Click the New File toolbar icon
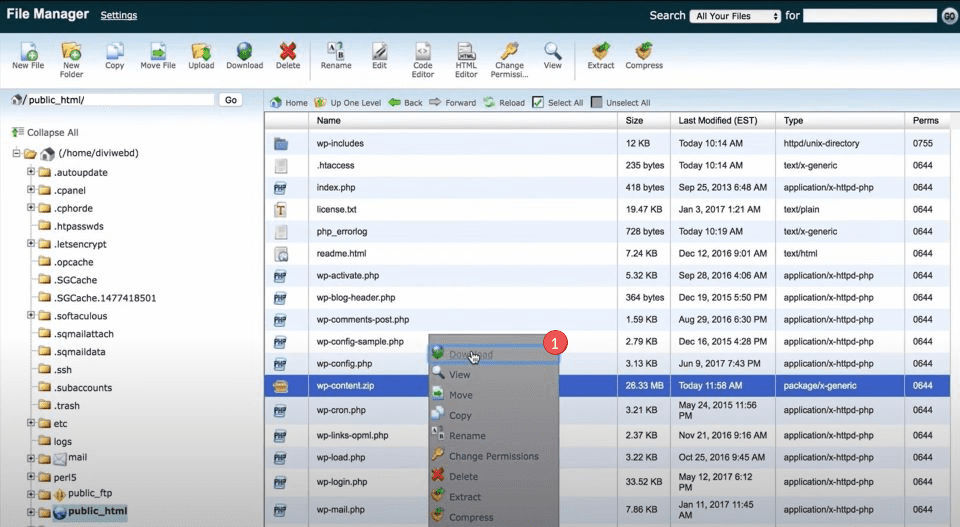Viewport: 960px width, 527px height. point(28,52)
